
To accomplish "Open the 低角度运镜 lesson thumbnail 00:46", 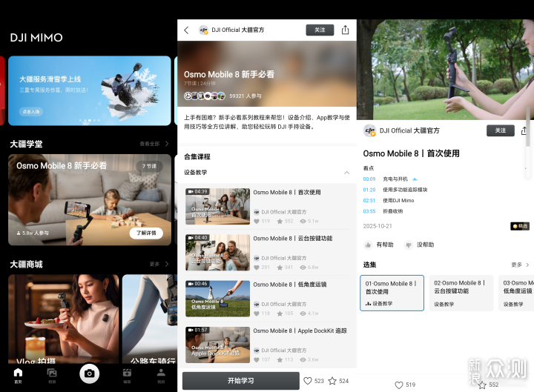I will click(217, 299).
